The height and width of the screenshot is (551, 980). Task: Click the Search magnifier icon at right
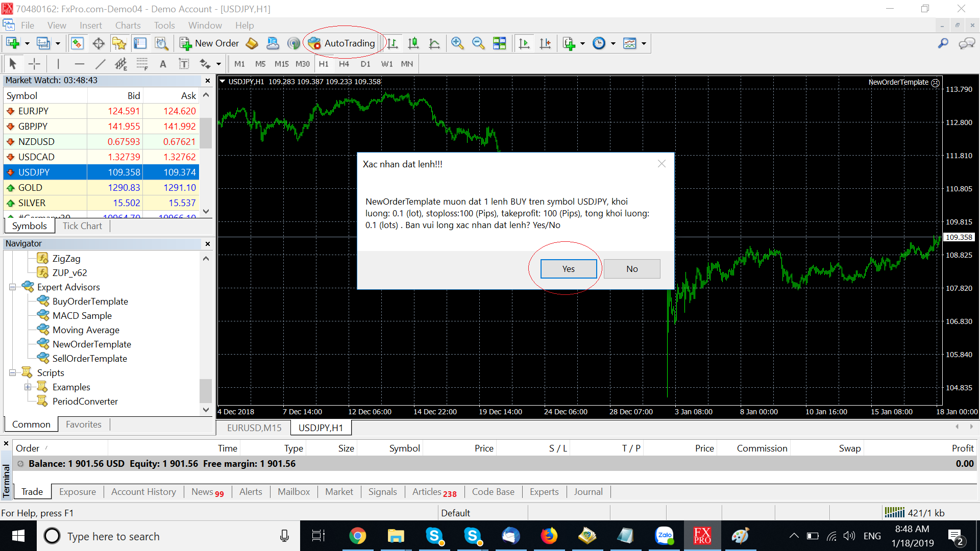point(943,43)
